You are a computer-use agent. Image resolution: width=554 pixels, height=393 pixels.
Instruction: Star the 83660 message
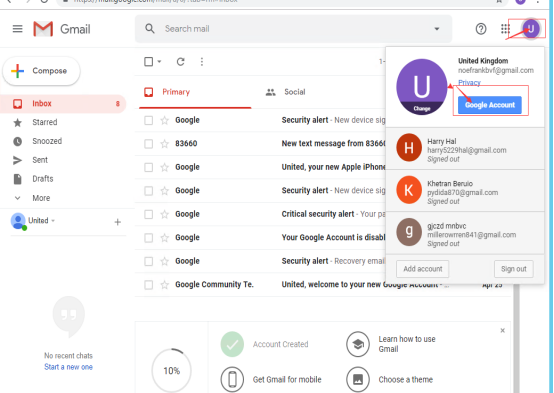click(x=164, y=143)
